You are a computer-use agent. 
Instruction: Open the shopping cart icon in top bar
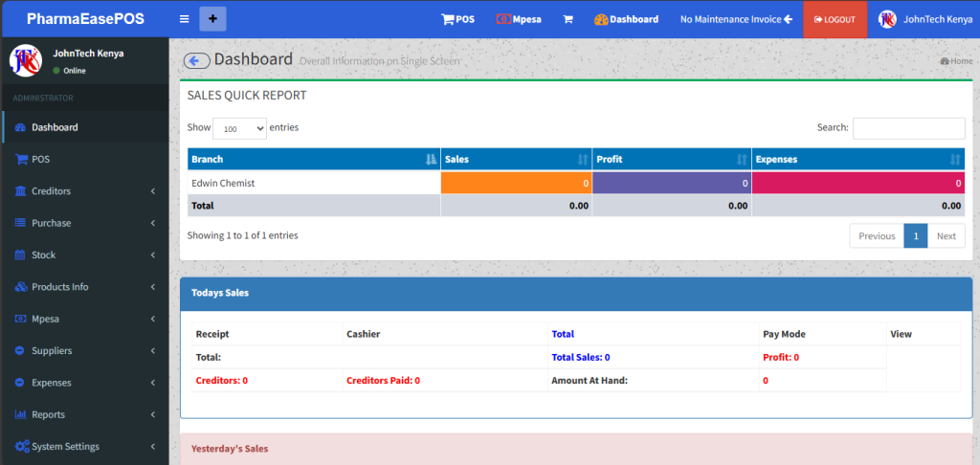tap(568, 19)
